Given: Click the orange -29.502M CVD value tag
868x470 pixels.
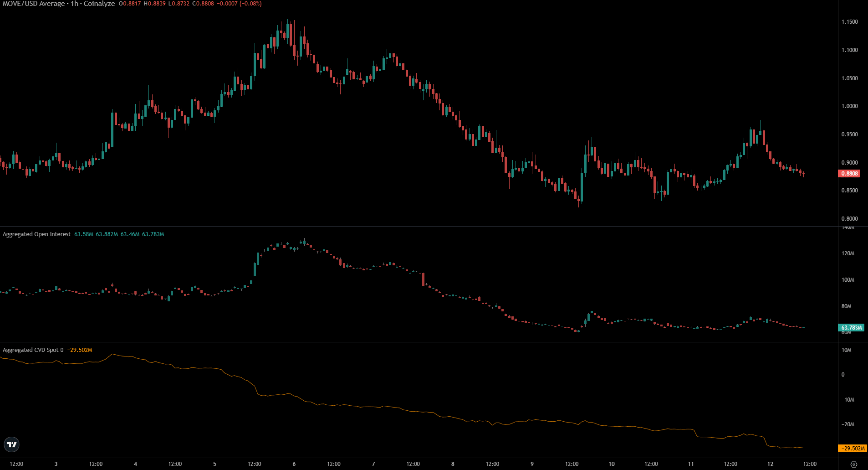Looking at the screenshot, I should (852, 449).
